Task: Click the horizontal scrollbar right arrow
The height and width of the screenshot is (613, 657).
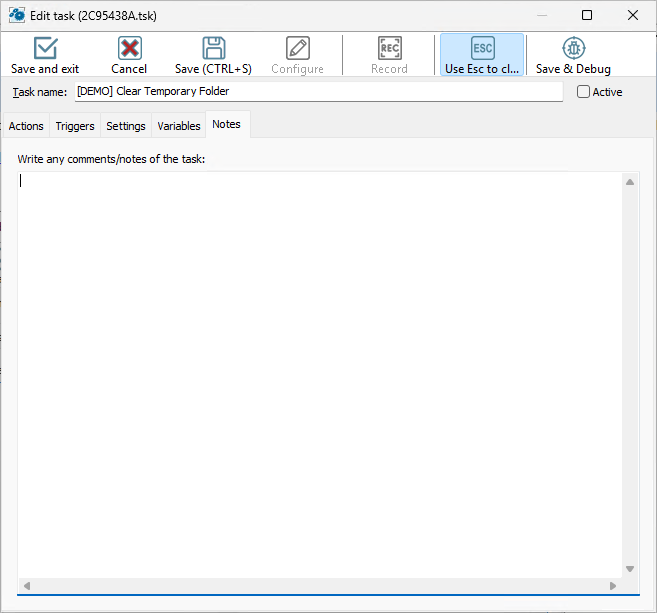Action: coord(613,586)
